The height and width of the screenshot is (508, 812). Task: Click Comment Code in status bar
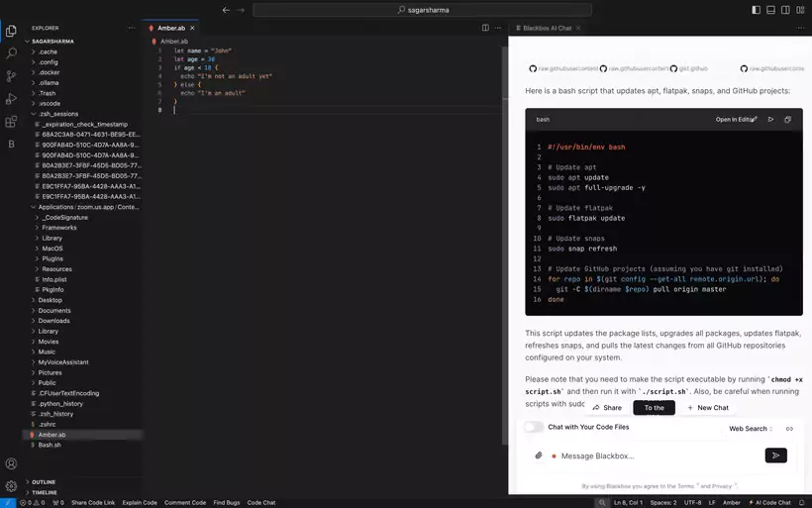click(185, 503)
